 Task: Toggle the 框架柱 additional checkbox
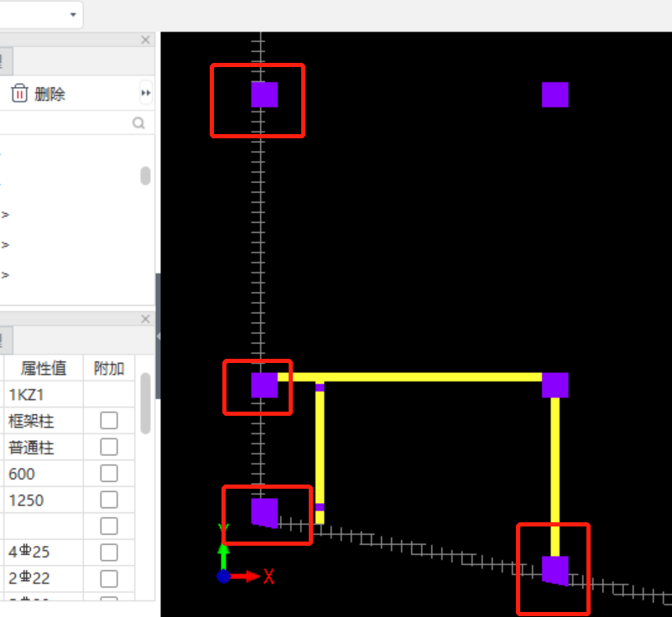point(109,421)
